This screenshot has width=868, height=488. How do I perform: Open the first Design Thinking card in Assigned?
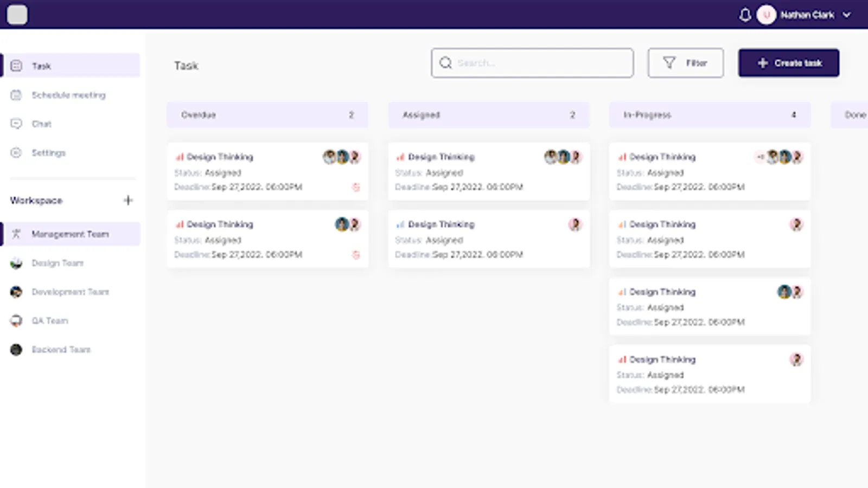coord(488,171)
